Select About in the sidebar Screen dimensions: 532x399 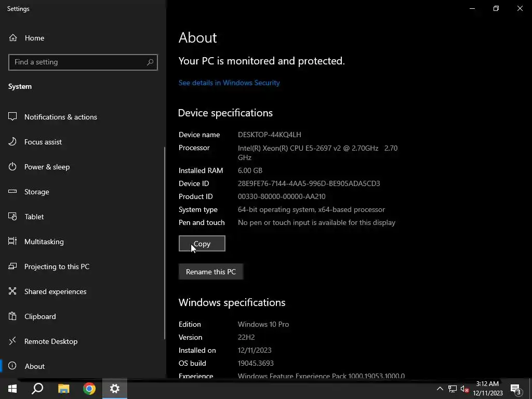point(35,366)
